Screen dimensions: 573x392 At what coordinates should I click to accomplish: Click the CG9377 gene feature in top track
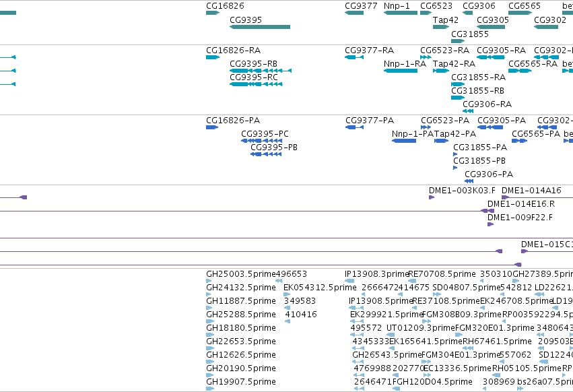(x=354, y=13)
